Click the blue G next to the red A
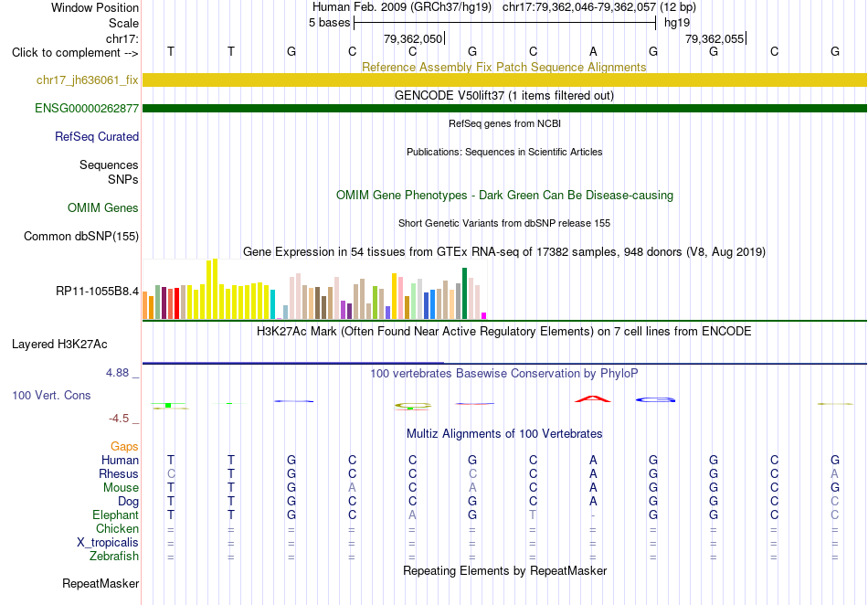 click(655, 399)
